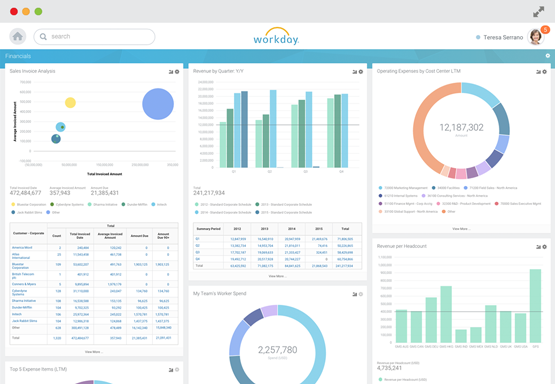
Task: Open the Operating Expenses by Cost Center gear
Action: 544,71
